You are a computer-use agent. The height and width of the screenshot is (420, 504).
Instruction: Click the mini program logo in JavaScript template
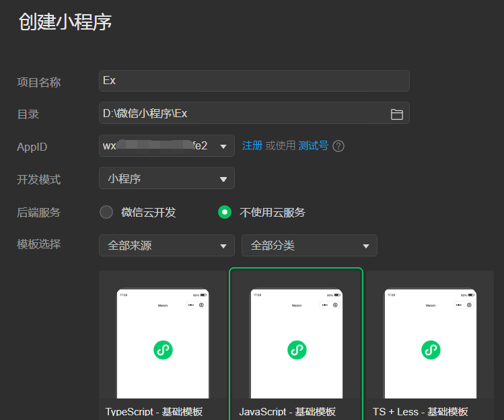pos(297,350)
